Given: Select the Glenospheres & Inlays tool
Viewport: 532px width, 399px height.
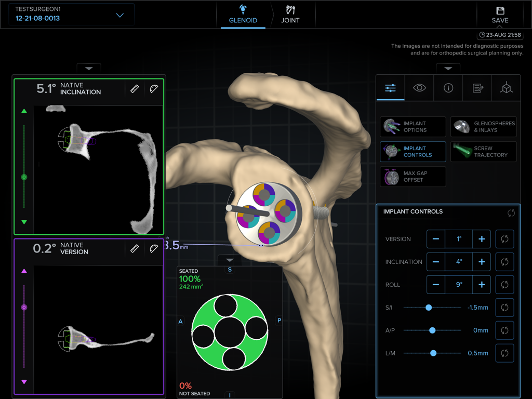Looking at the screenshot, I should pyautogui.click(x=483, y=126).
